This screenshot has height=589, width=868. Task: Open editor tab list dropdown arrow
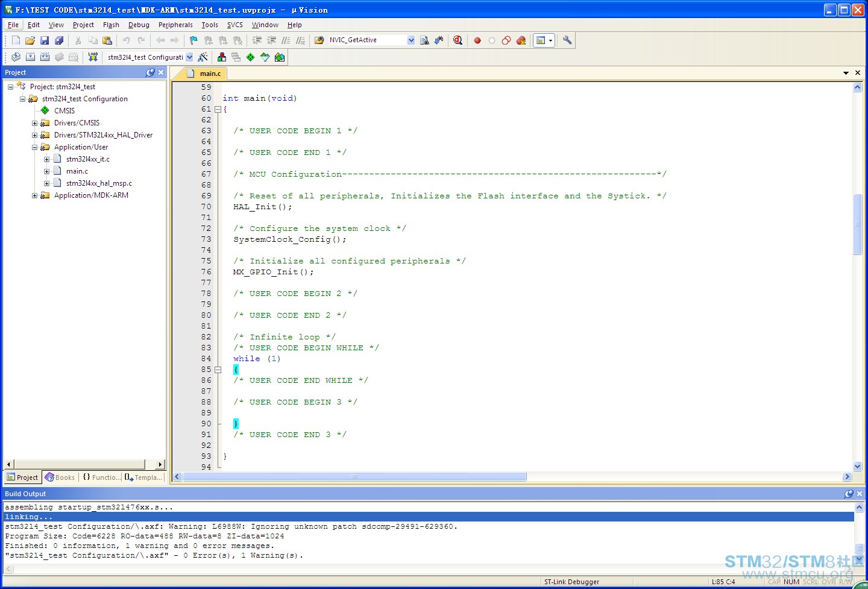(846, 73)
